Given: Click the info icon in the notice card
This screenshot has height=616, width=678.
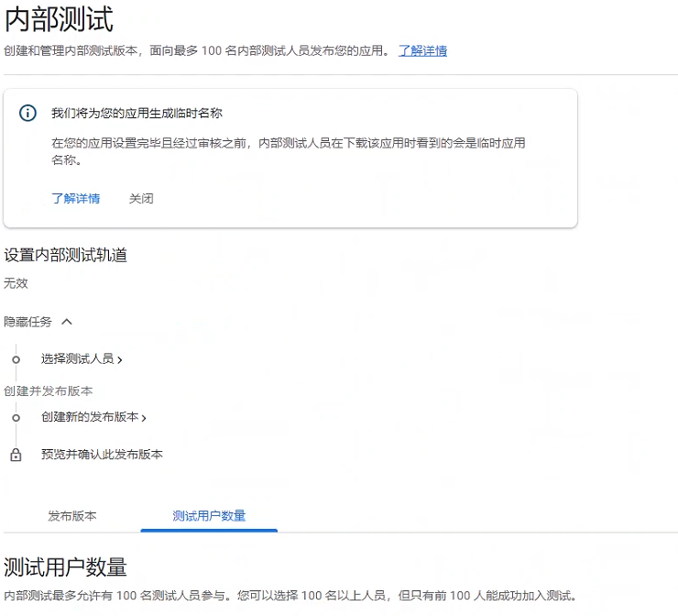Looking at the screenshot, I should [27, 114].
